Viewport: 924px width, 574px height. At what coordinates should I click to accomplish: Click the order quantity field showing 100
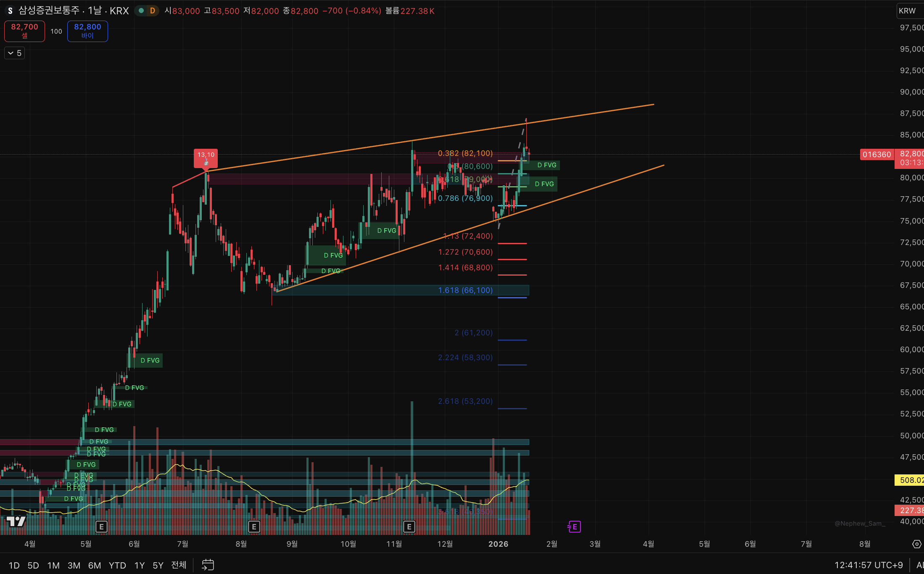click(56, 32)
